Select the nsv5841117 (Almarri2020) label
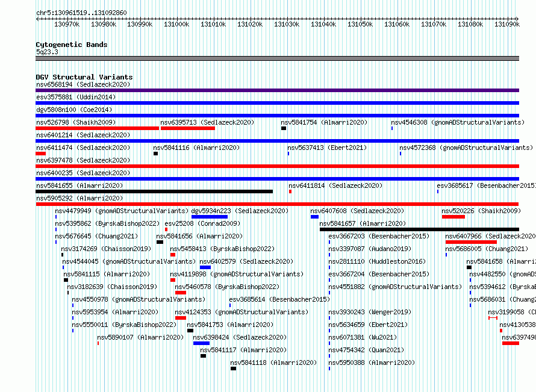This screenshot has width=536, height=392. coord(243,350)
